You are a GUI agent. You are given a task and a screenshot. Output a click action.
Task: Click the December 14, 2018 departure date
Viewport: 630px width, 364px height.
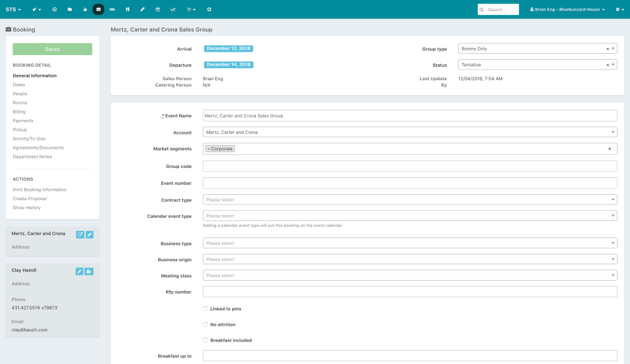[228, 65]
